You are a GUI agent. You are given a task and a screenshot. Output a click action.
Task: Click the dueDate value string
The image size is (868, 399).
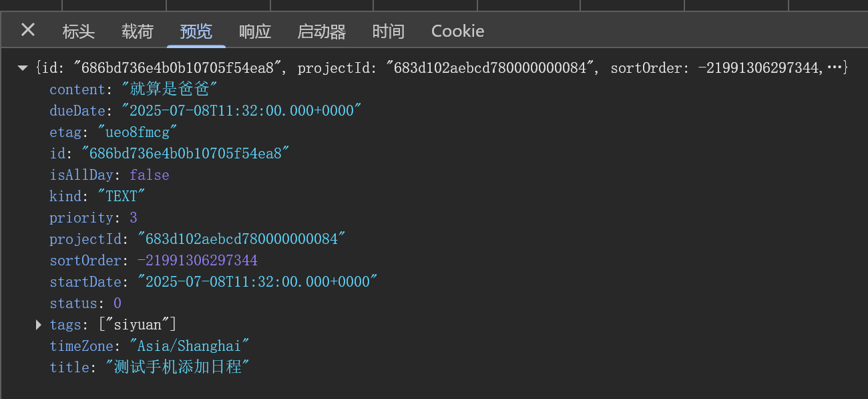tap(241, 111)
